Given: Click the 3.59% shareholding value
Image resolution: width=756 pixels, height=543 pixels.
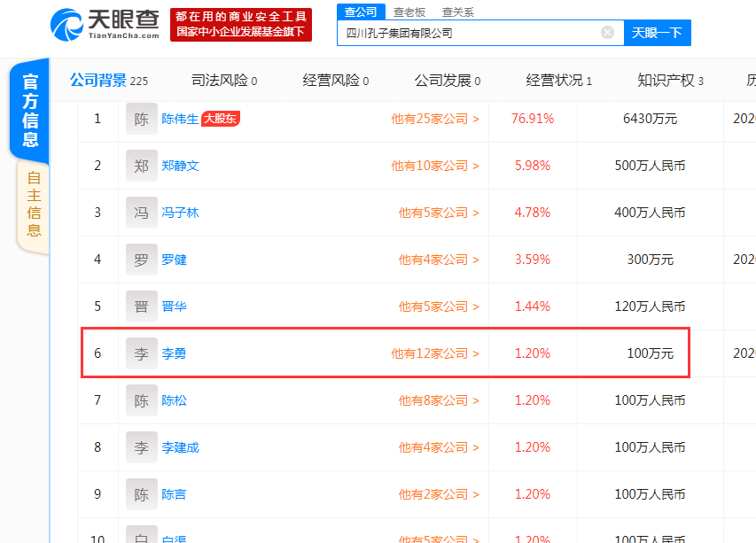Looking at the screenshot, I should 533,260.
